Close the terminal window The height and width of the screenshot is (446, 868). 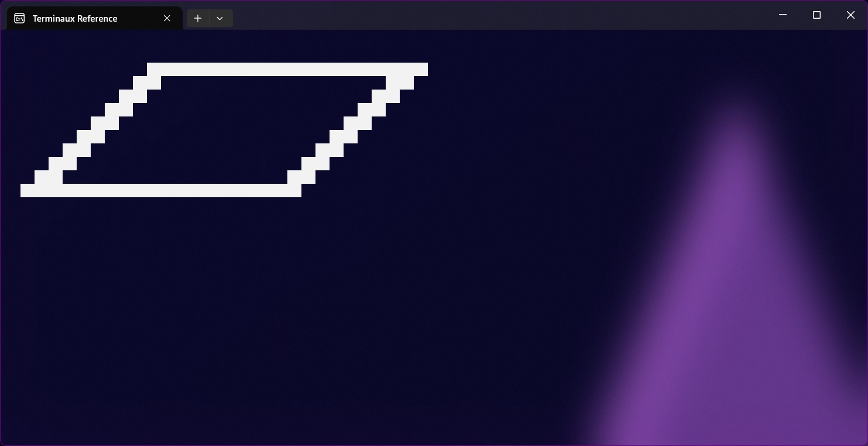pyautogui.click(x=850, y=15)
